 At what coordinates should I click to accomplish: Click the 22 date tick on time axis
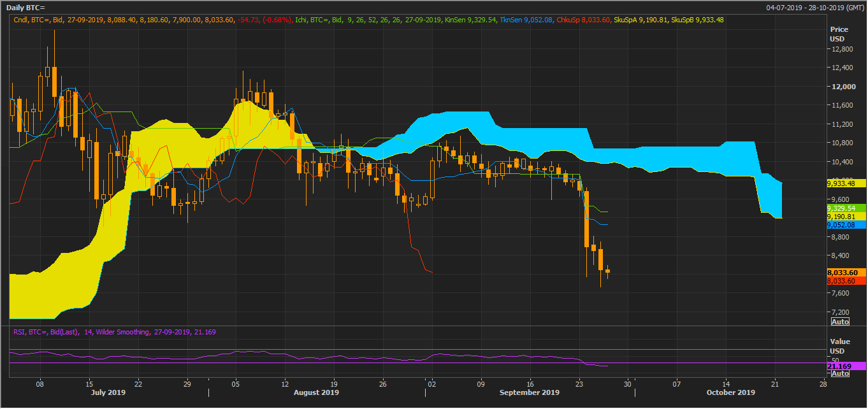coord(138,384)
